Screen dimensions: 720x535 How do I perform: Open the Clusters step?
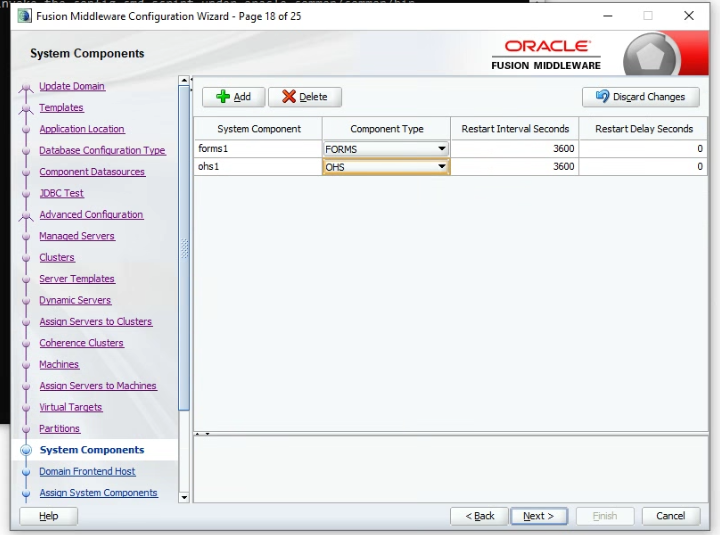click(x=57, y=257)
